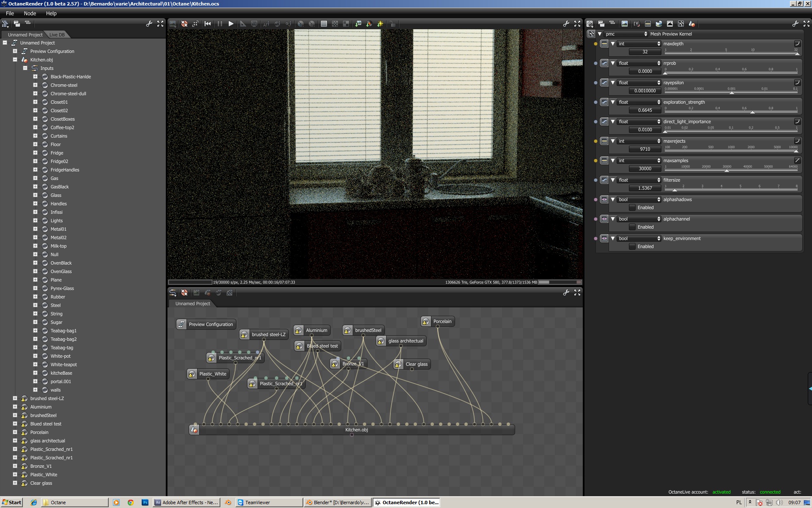Open the Node menu
The width and height of the screenshot is (812, 508).
(30, 13)
